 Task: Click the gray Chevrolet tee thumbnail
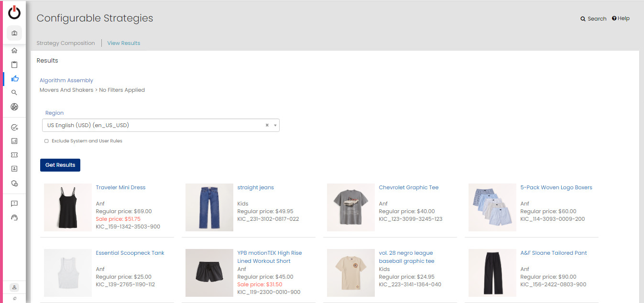coord(351,207)
